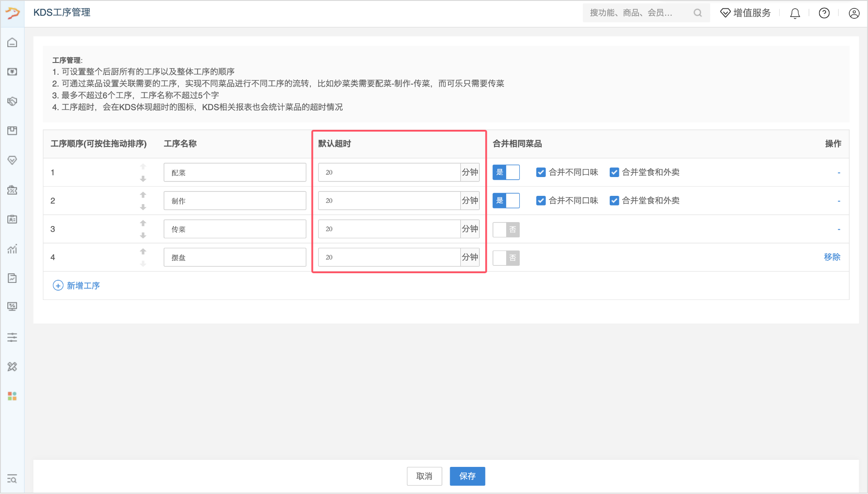Open the colorful apps grid icon
Screen dimensions: 868x494
pos(12,396)
